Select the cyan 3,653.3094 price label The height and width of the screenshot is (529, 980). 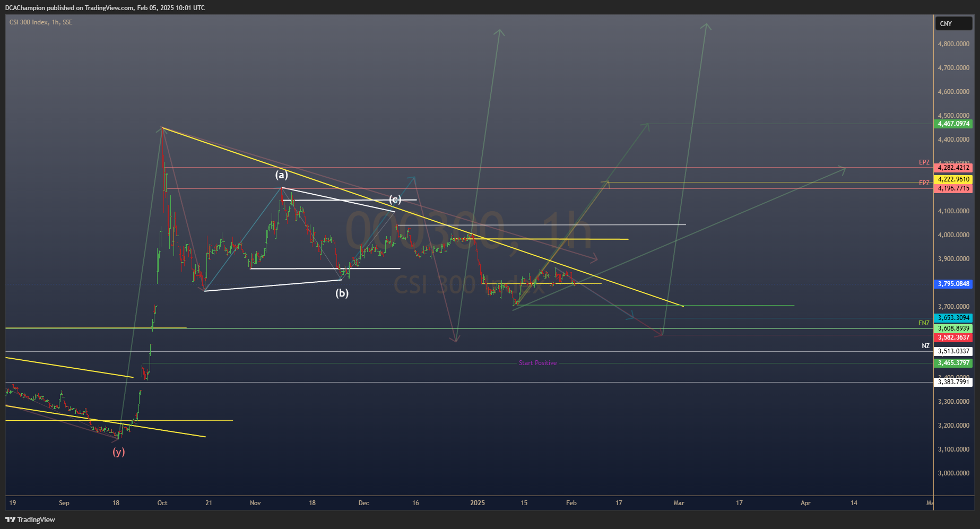(953, 318)
